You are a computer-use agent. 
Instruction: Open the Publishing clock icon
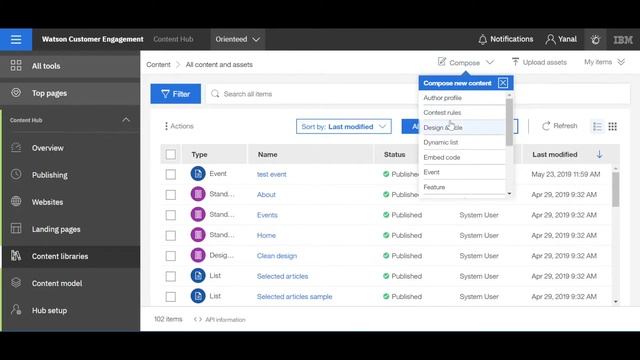16,174
